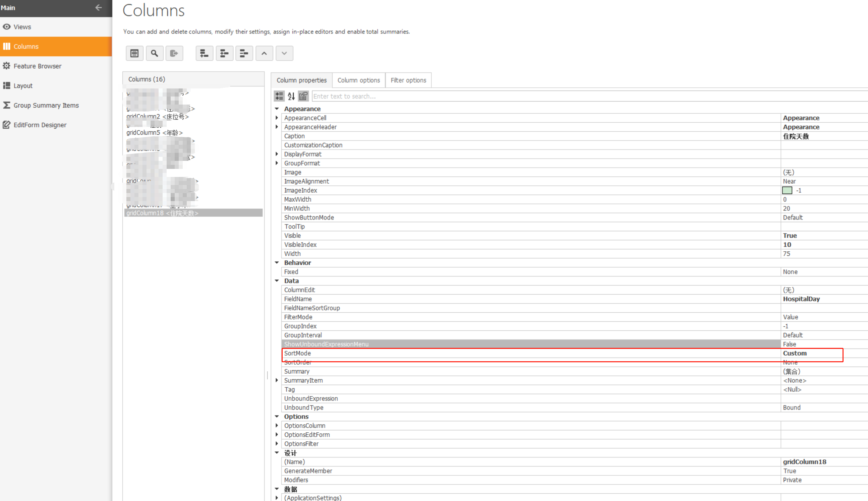The image size is (868, 501).
Task: Click the ImageIndex color swatch preview
Action: [x=787, y=190]
